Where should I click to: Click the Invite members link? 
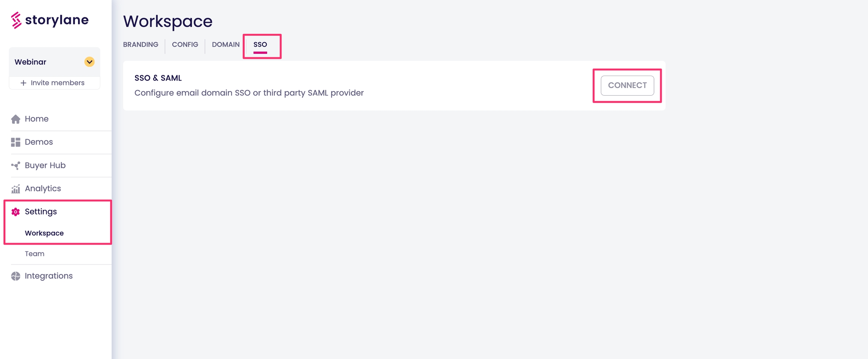click(x=57, y=83)
